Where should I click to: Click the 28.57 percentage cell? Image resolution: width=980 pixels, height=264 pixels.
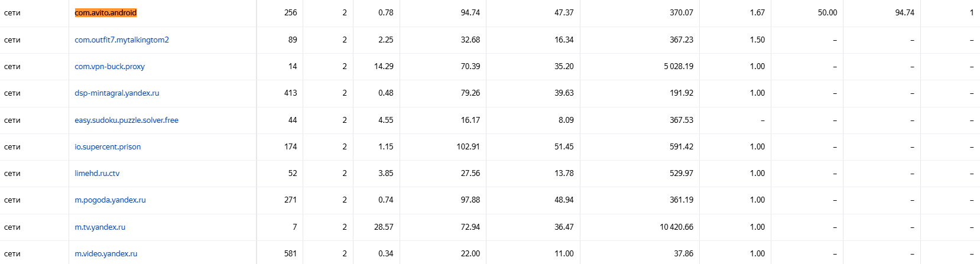384,227
